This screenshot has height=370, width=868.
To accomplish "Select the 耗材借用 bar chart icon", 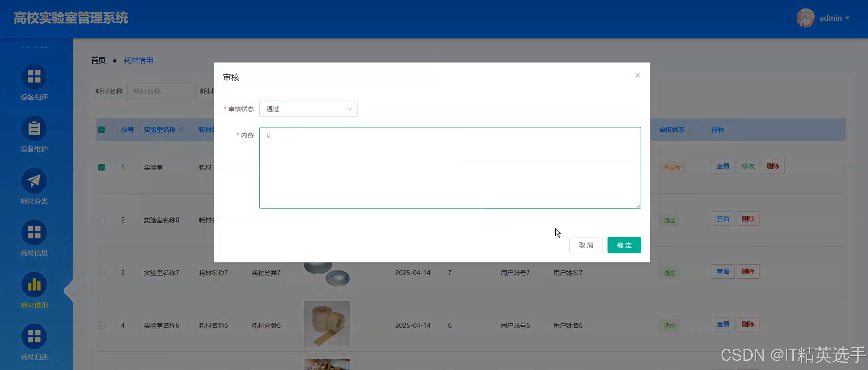I will pyautogui.click(x=34, y=285).
